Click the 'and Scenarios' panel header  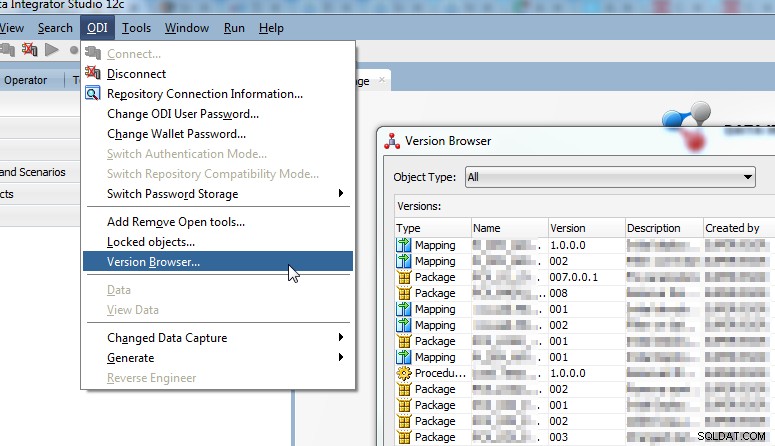tap(40, 172)
